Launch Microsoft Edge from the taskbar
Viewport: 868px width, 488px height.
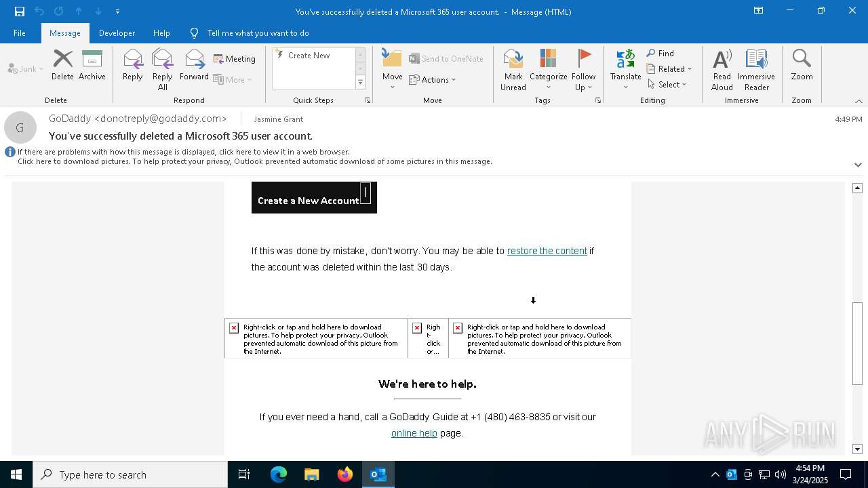[x=279, y=474]
